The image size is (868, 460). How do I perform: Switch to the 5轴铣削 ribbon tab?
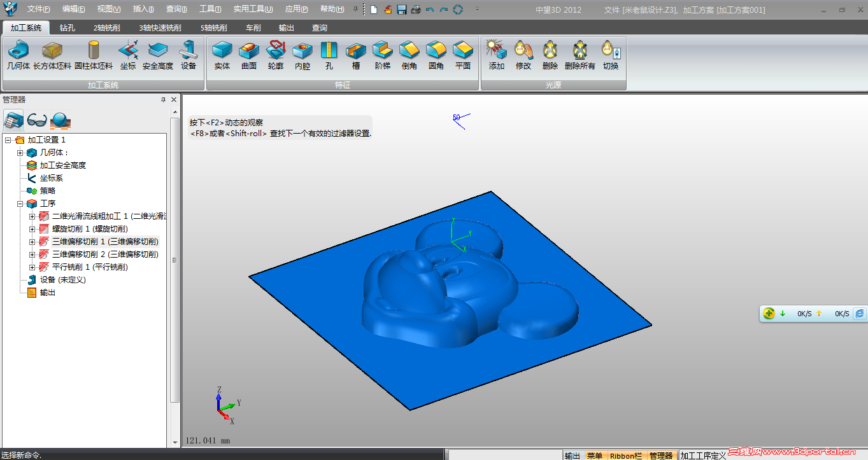coord(213,28)
